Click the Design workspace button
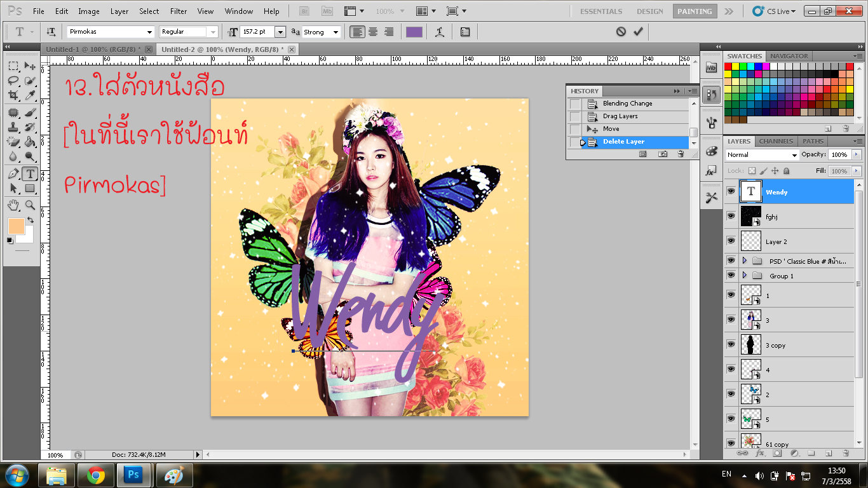This screenshot has width=868, height=488. point(649,11)
